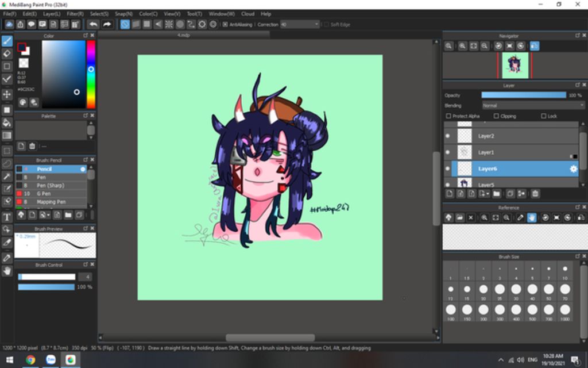
Task: Select Reference panel eyedropper icon
Action: pos(520,217)
